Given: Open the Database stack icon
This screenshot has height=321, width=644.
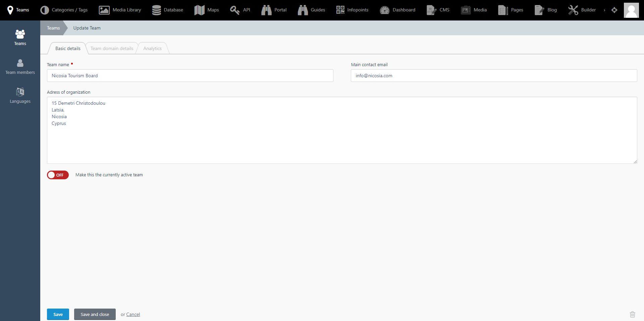Looking at the screenshot, I should 156,10.
